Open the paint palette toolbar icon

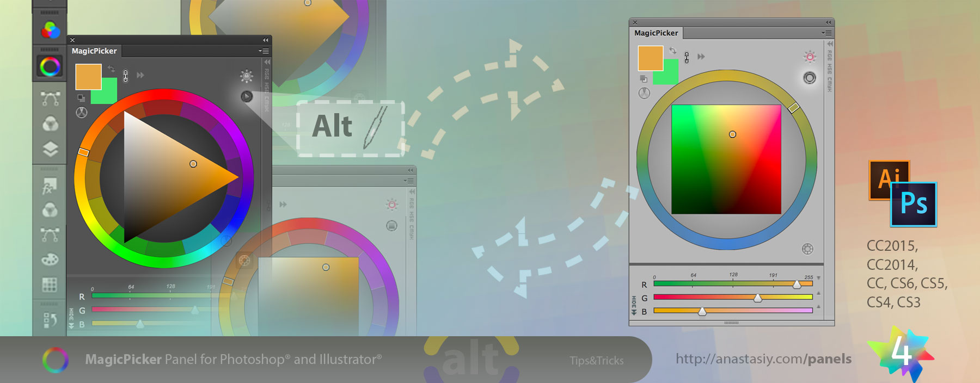50,260
